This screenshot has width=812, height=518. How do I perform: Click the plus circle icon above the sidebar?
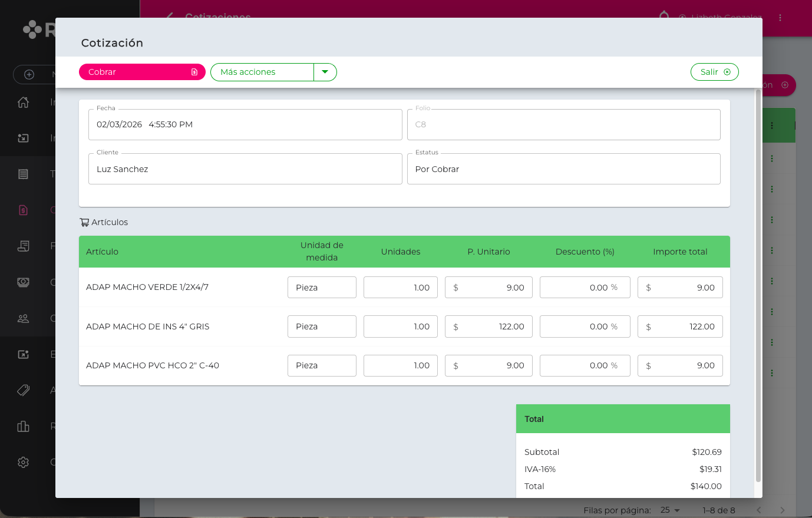click(29, 74)
